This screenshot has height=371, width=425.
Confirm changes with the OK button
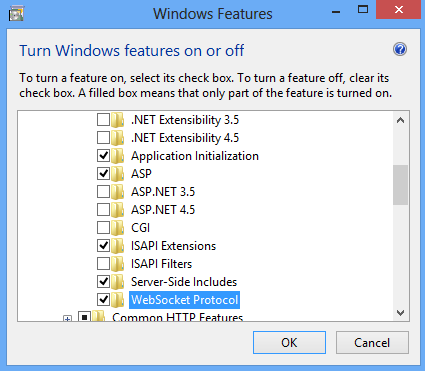289,342
